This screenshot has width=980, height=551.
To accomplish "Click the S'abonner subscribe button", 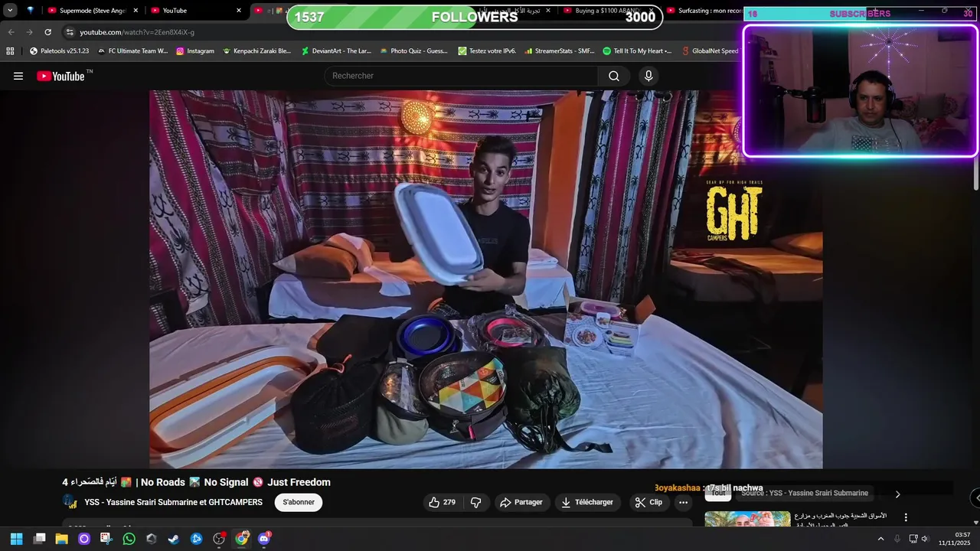I will [x=299, y=502].
